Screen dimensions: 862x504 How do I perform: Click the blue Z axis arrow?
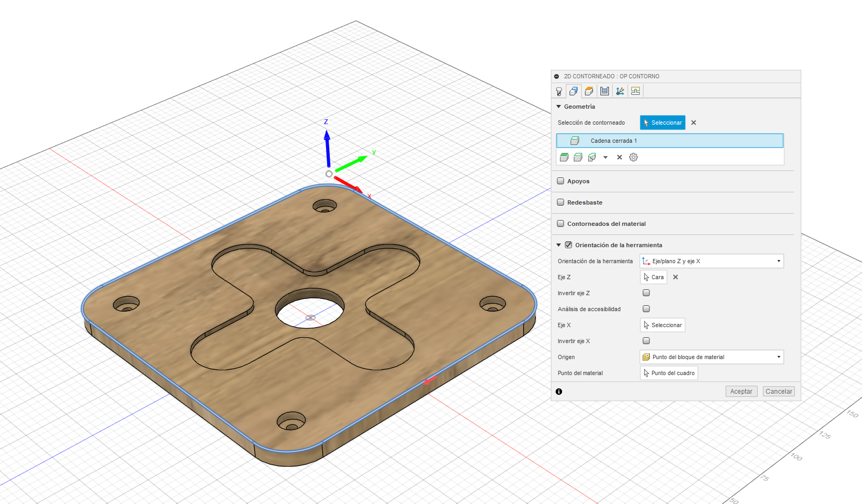(x=328, y=149)
